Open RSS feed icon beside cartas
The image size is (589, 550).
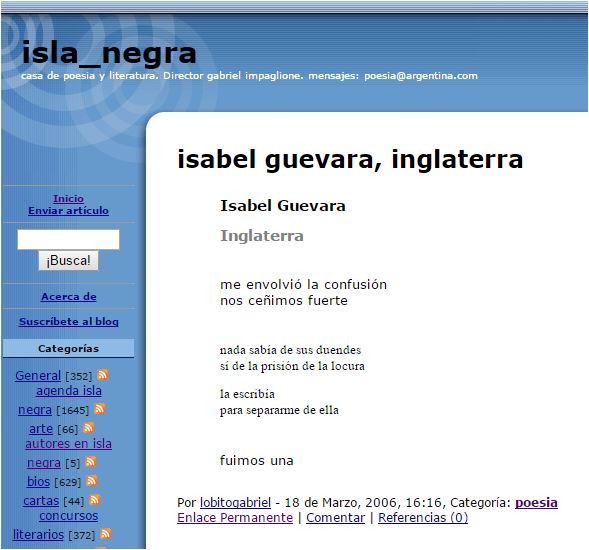click(x=95, y=500)
